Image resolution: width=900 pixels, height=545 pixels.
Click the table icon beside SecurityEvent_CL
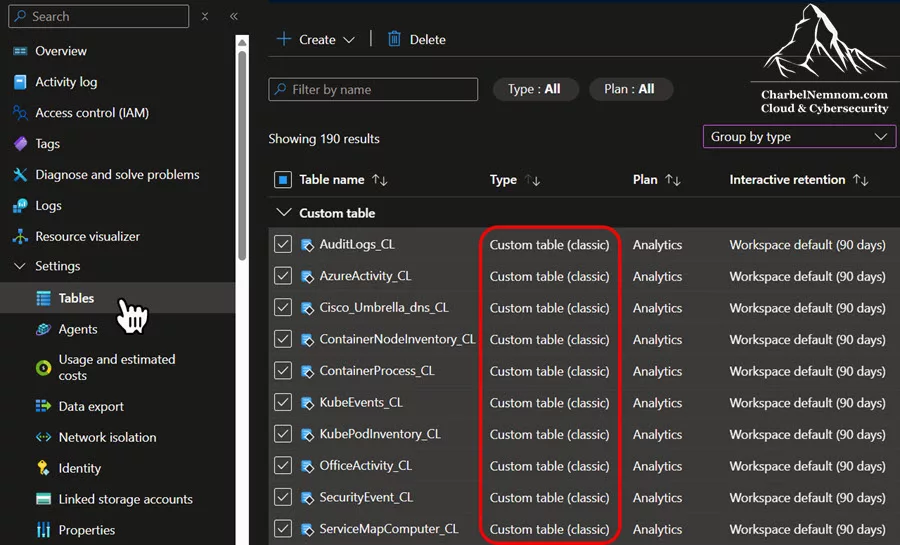click(308, 497)
